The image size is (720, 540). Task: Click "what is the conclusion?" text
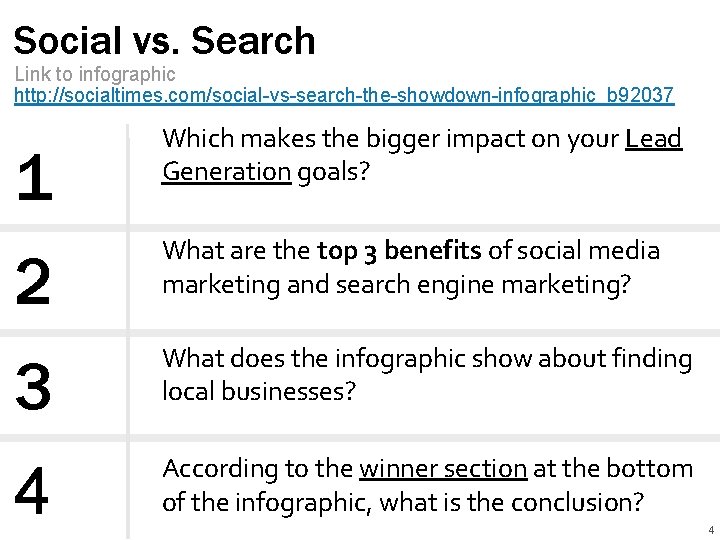[x=512, y=502]
